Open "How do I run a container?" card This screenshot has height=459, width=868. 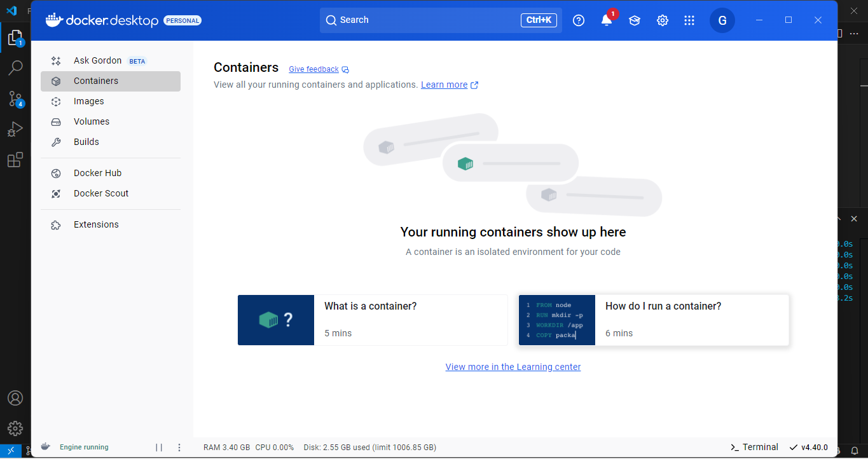pyautogui.click(x=654, y=320)
